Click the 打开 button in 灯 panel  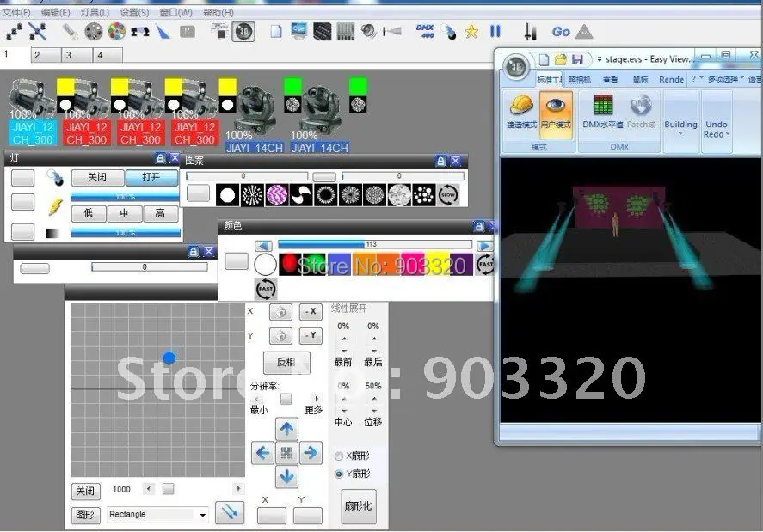[x=151, y=178]
